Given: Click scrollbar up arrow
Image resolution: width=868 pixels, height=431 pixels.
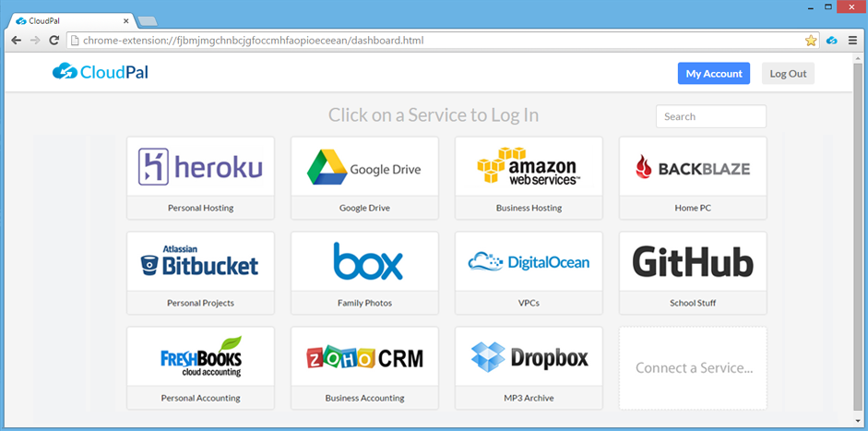Looking at the screenshot, I should click(858, 57).
